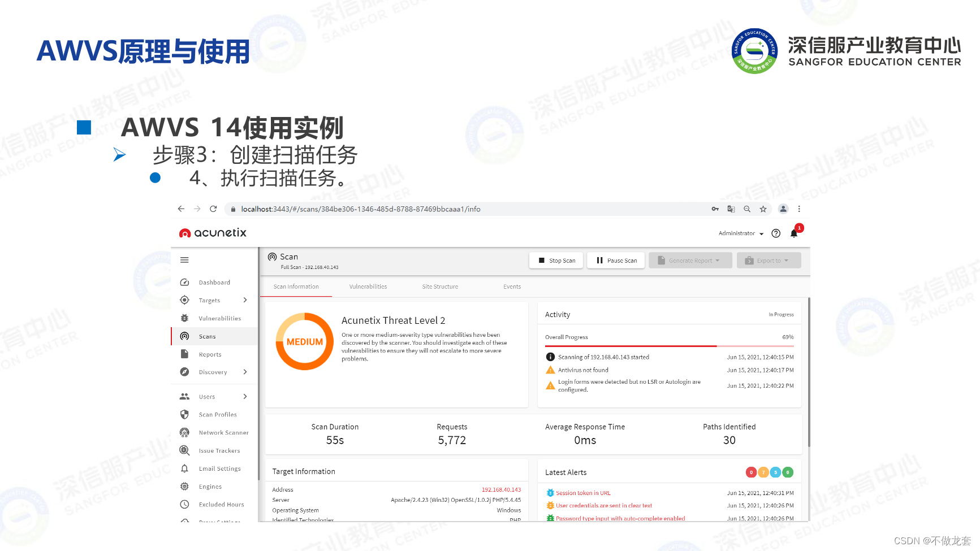Image resolution: width=980 pixels, height=551 pixels.
Task: Click the address bar URL
Action: pos(361,209)
